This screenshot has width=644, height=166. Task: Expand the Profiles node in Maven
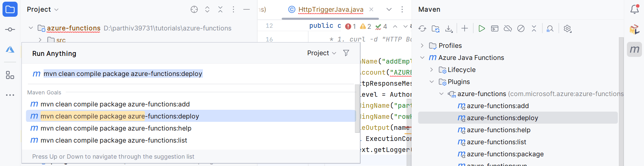coord(422,46)
